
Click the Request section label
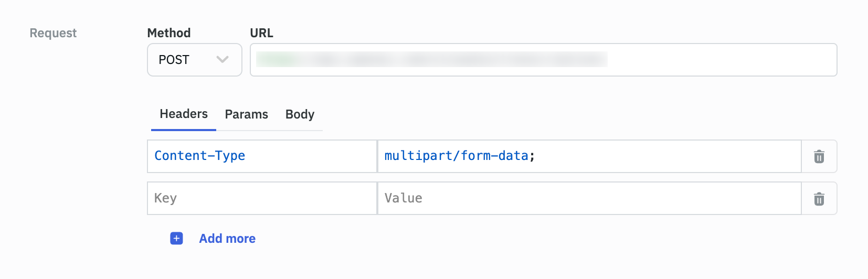(x=53, y=33)
